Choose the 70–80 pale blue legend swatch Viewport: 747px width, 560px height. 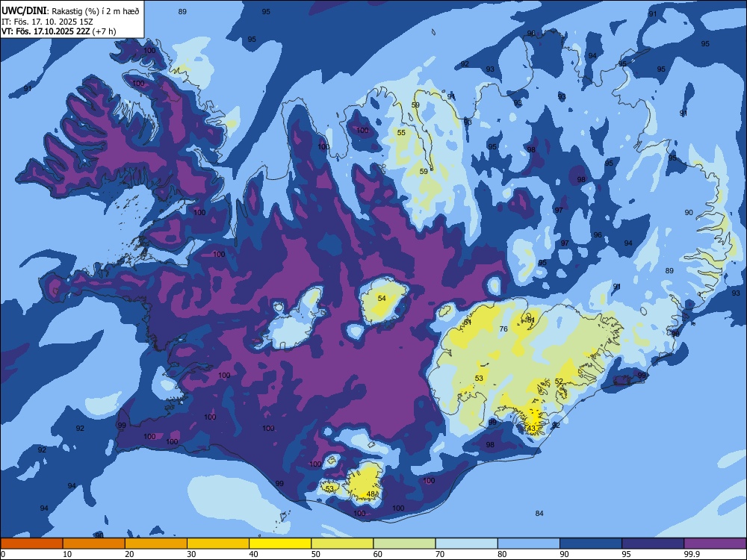(x=466, y=544)
